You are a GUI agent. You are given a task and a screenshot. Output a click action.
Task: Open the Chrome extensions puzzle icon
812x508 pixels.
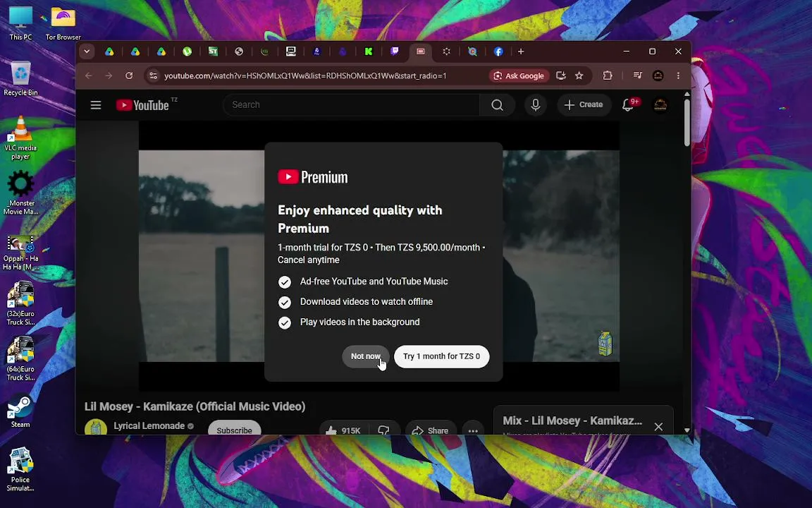608,75
